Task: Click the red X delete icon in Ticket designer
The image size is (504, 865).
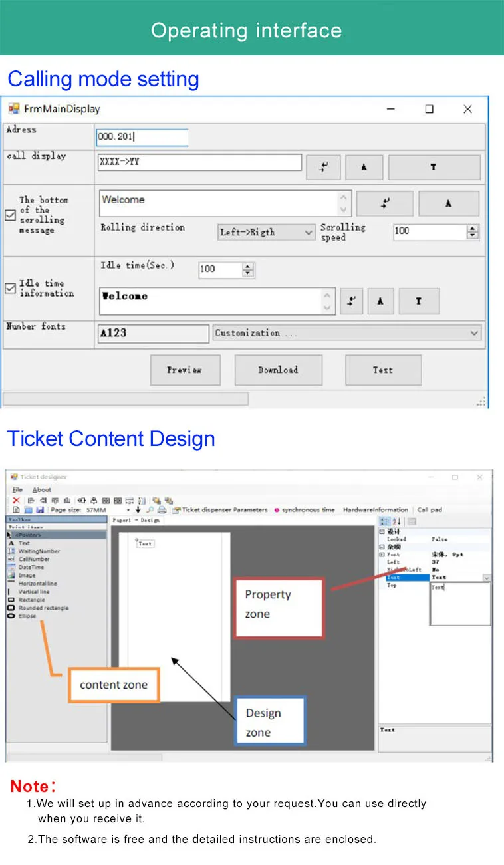Action: (x=16, y=500)
